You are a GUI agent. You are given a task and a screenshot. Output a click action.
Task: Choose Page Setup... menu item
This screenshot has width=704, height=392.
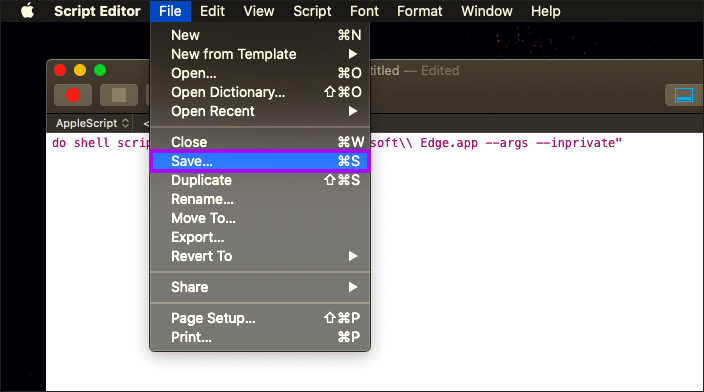point(260,318)
